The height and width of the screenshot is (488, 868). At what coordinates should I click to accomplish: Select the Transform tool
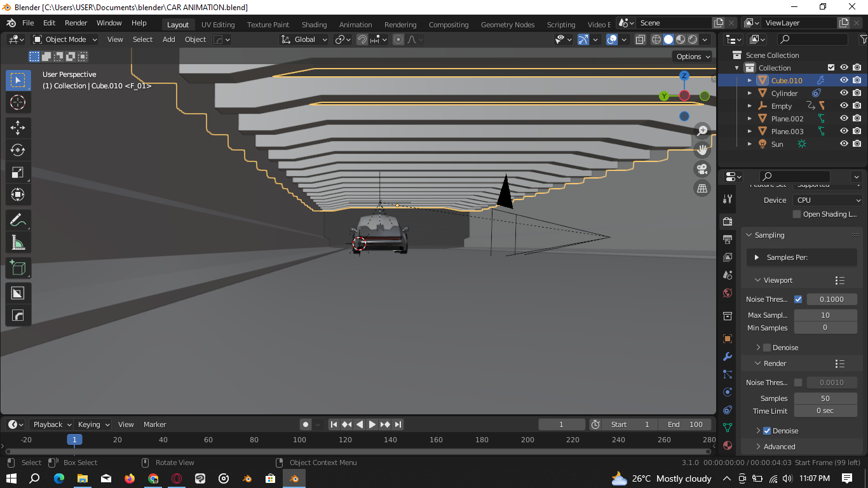(18, 194)
